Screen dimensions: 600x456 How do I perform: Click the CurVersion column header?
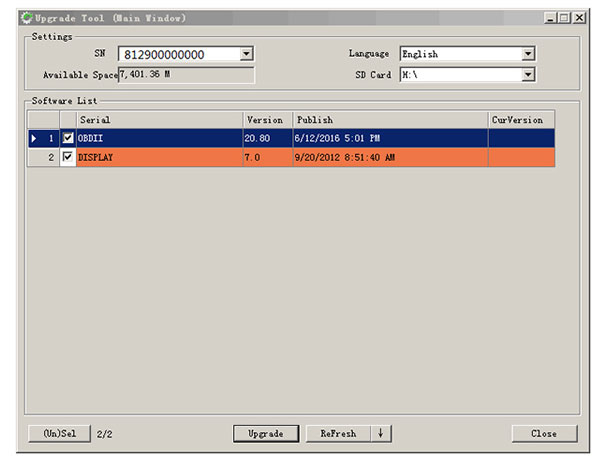coord(520,120)
